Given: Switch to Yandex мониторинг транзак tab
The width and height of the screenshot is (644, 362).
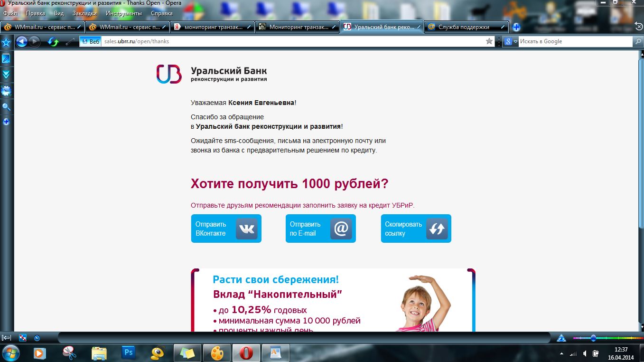Looking at the screenshot, I should [x=213, y=27].
